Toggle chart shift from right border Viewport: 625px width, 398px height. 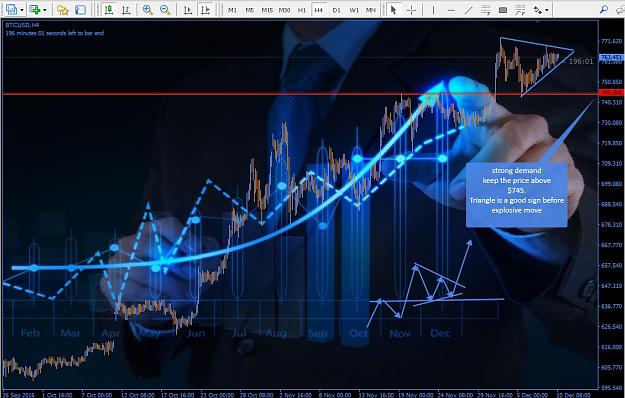pyautogui.click(x=206, y=10)
